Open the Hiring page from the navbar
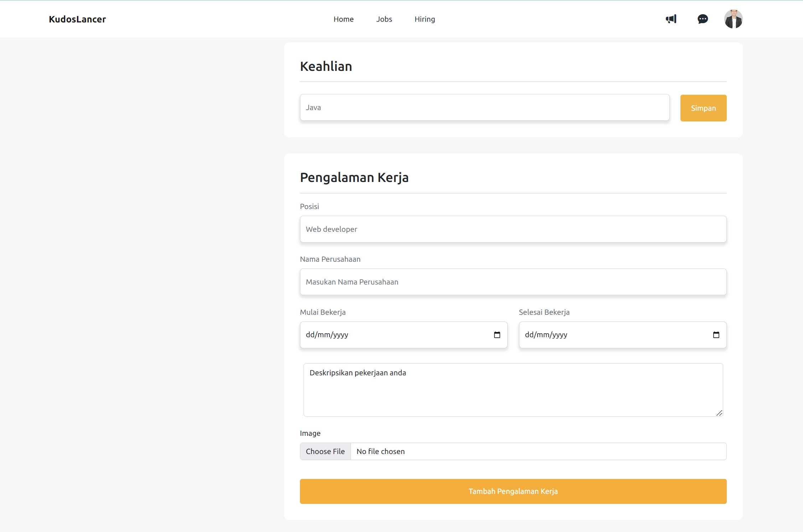 (424, 19)
